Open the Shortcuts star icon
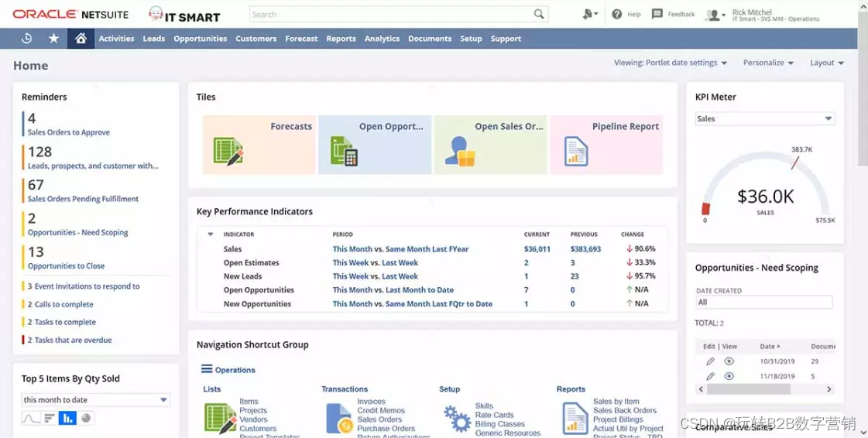868x438 pixels. (53, 39)
